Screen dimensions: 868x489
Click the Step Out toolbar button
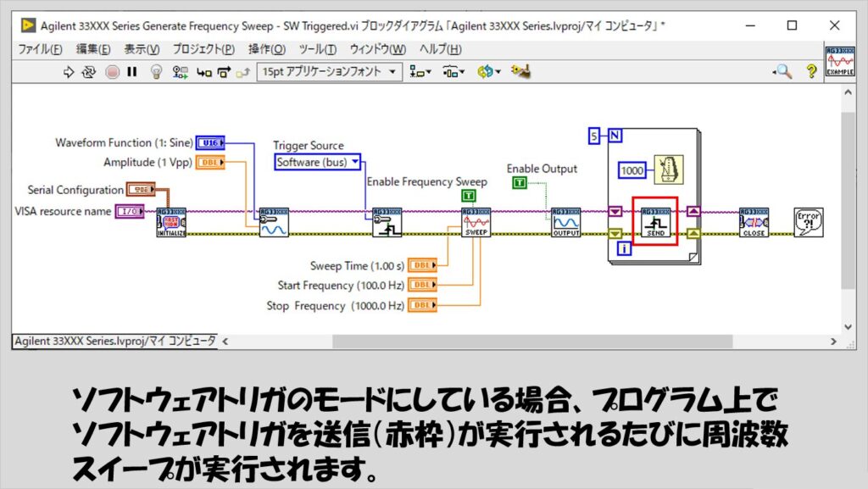[x=243, y=72]
